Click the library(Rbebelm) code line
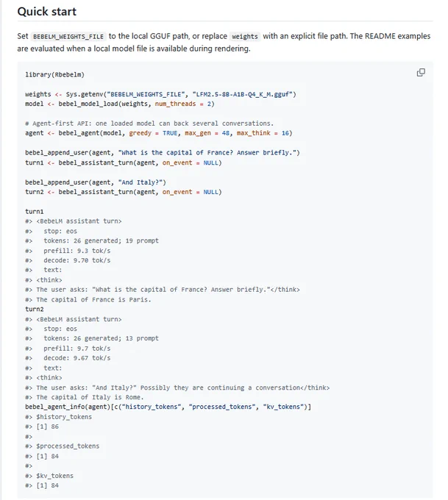Image resolution: width=448 pixels, height=500 pixels. tap(55, 74)
